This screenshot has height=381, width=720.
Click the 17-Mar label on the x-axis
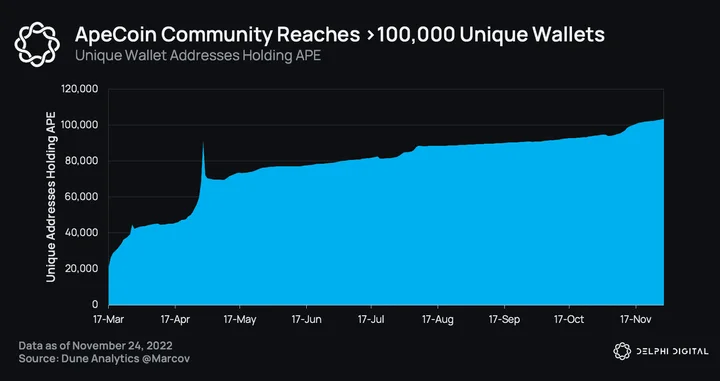coord(108,319)
